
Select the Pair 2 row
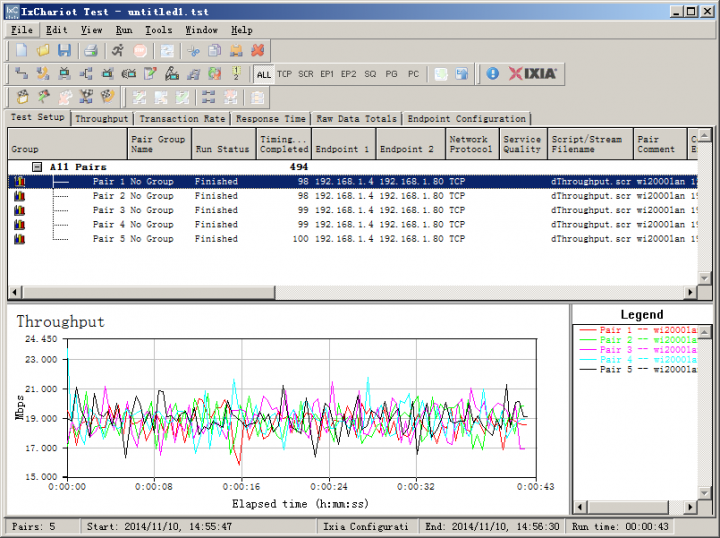point(353,196)
